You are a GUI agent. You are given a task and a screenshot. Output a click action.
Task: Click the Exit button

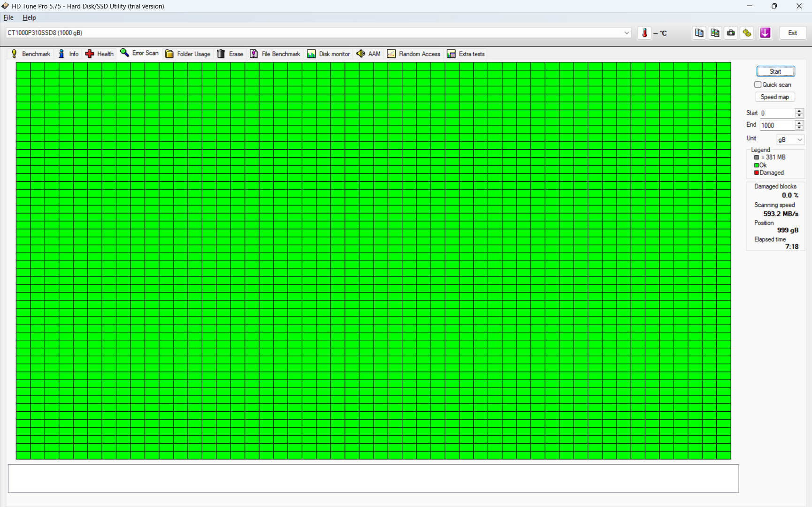(792, 33)
